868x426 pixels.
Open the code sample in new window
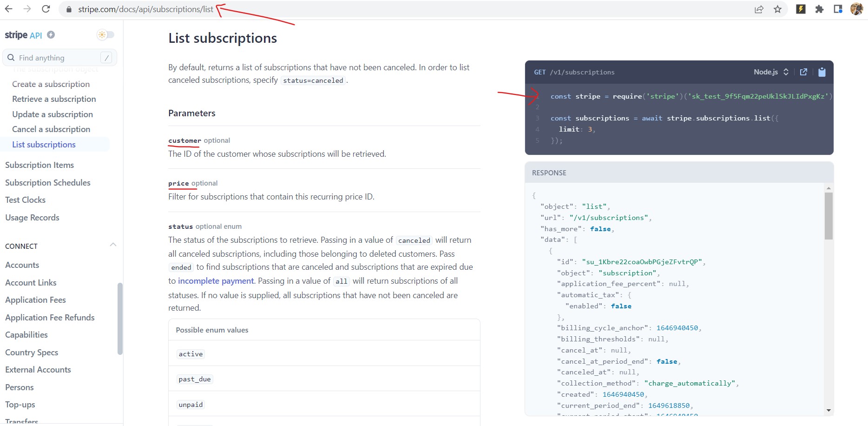tap(803, 72)
